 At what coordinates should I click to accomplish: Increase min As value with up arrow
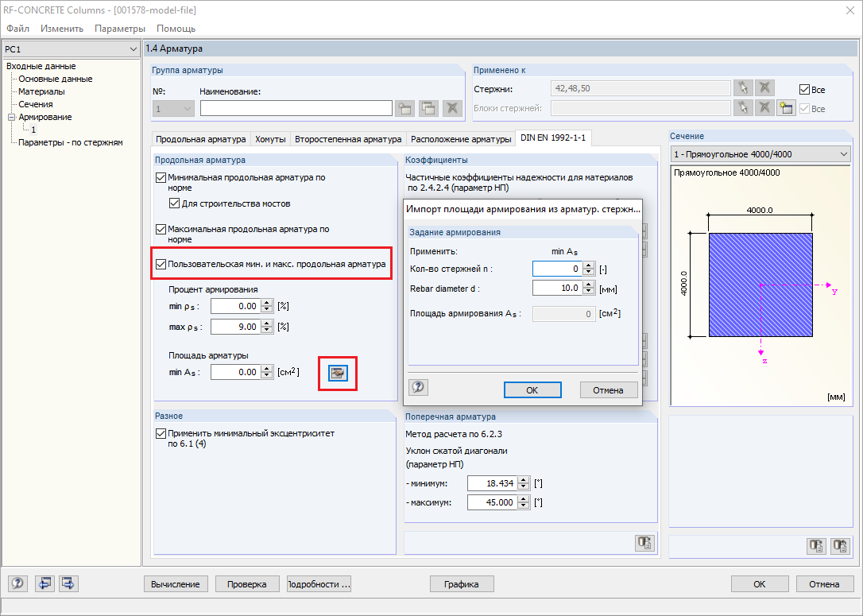click(x=267, y=369)
